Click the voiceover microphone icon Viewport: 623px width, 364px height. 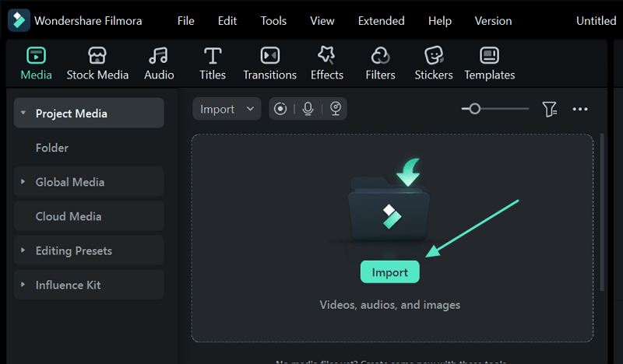pyautogui.click(x=308, y=109)
